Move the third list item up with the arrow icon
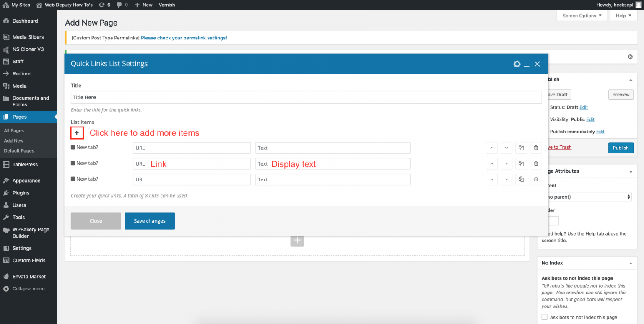This screenshot has height=324, width=644. pos(491,179)
